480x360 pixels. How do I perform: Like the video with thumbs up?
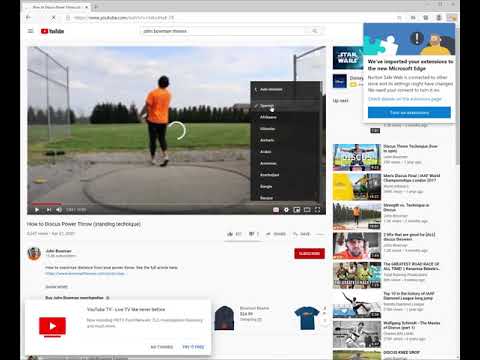234,234
